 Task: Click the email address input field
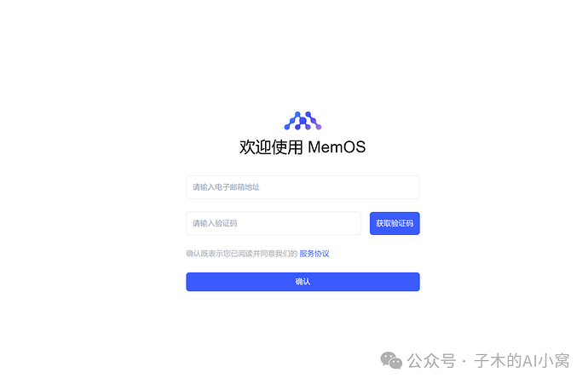click(x=303, y=187)
